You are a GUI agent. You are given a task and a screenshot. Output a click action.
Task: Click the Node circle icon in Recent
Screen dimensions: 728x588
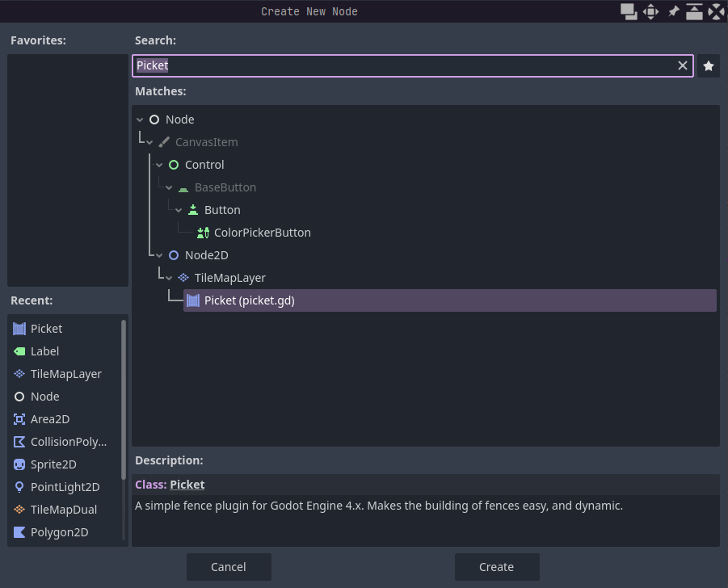(x=19, y=397)
